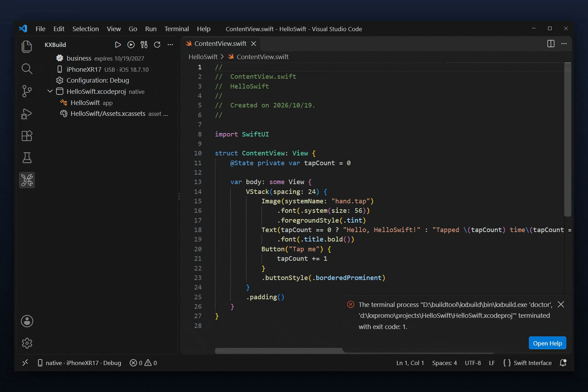Image resolution: width=588 pixels, height=392 pixels.
Task: Open the Manage gear icon
Action: [27, 343]
